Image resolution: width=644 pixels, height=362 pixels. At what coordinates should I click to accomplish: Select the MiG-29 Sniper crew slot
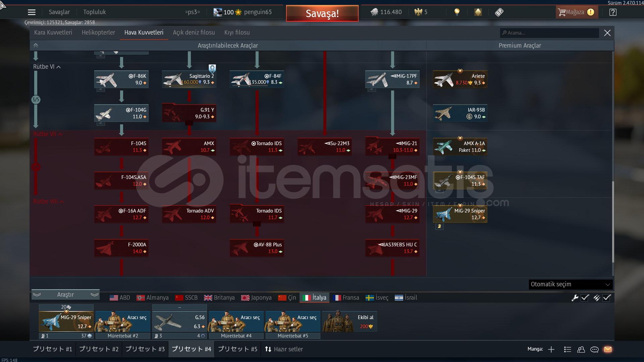pyautogui.click(x=66, y=322)
